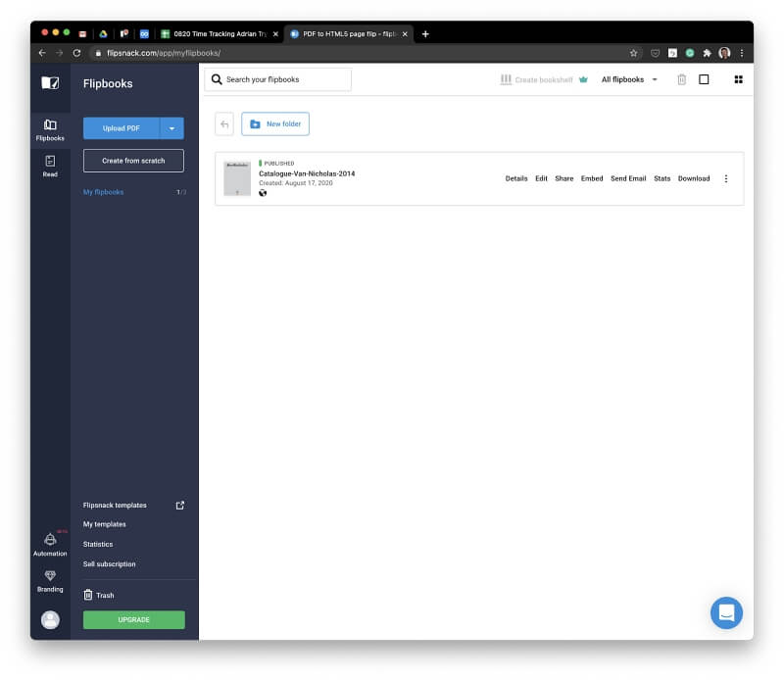Image resolution: width=784 pixels, height=680 pixels.
Task: Switch to the Time Tracking browser tab
Action: (x=218, y=33)
